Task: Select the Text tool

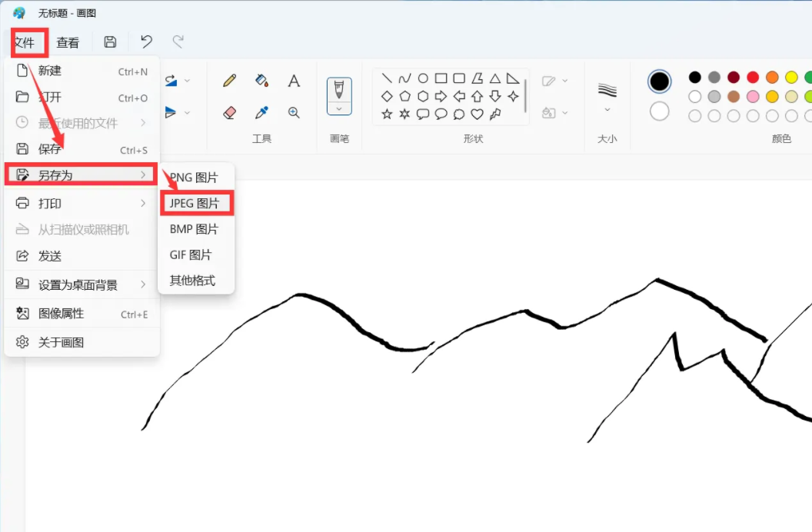Action: [294, 81]
